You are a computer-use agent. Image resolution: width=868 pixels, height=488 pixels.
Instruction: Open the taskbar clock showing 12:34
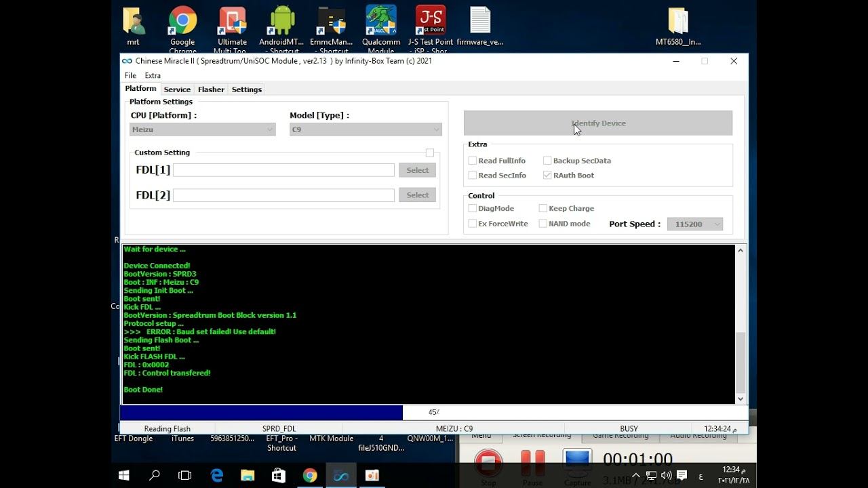tap(734, 475)
